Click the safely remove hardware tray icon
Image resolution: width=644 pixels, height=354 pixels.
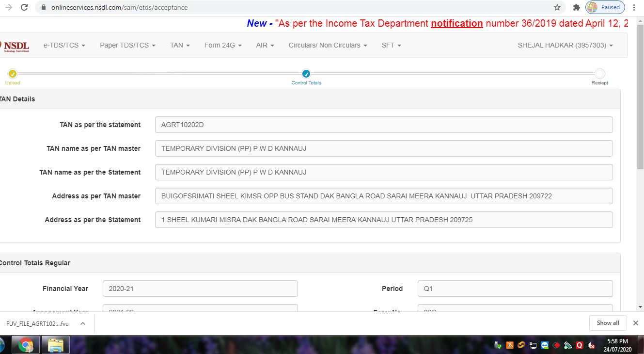tap(497, 345)
